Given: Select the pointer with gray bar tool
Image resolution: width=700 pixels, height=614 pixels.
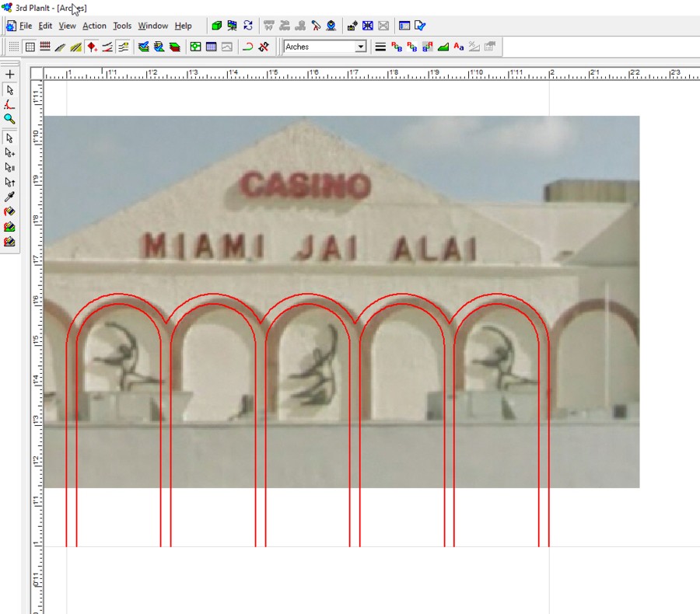Looking at the screenshot, I should (x=10, y=168).
